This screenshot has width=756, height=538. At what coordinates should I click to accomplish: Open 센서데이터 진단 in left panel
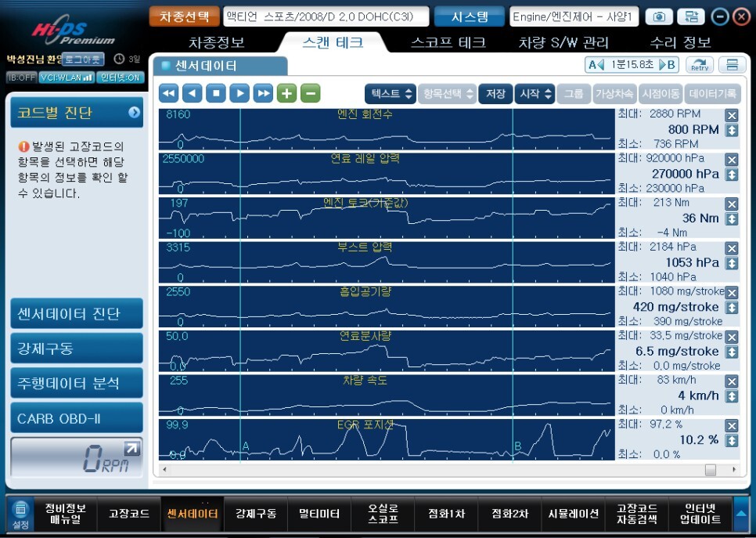[x=77, y=313]
